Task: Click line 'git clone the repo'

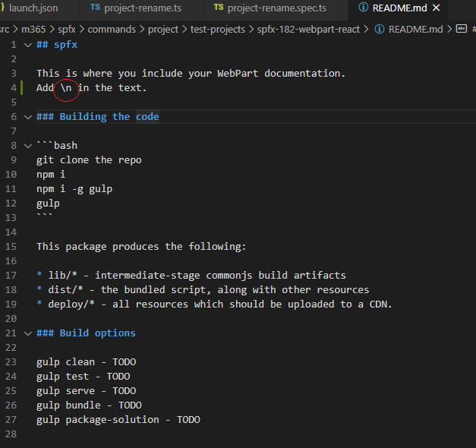Action: pos(89,160)
